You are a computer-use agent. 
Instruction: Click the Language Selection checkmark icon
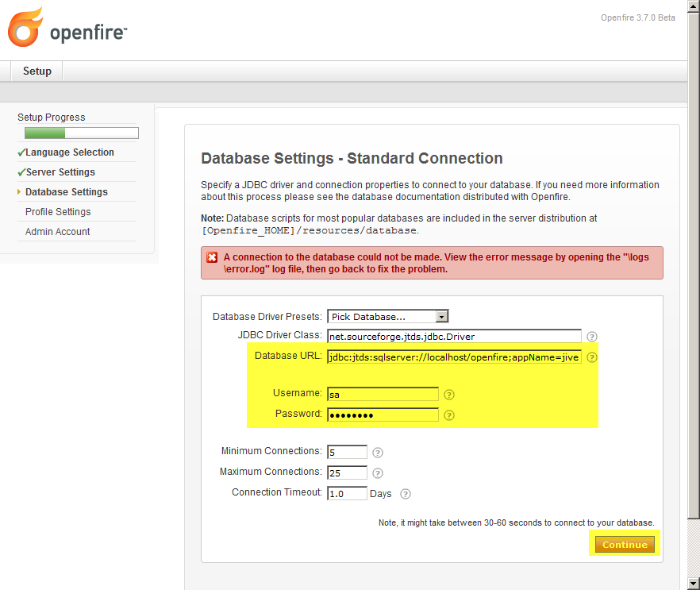(x=21, y=152)
